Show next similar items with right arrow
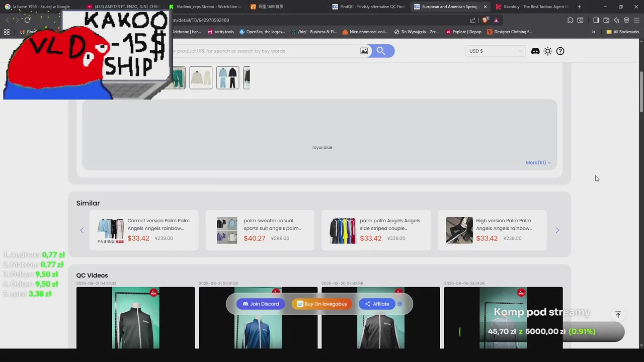This screenshot has width=644, height=362. tap(557, 230)
